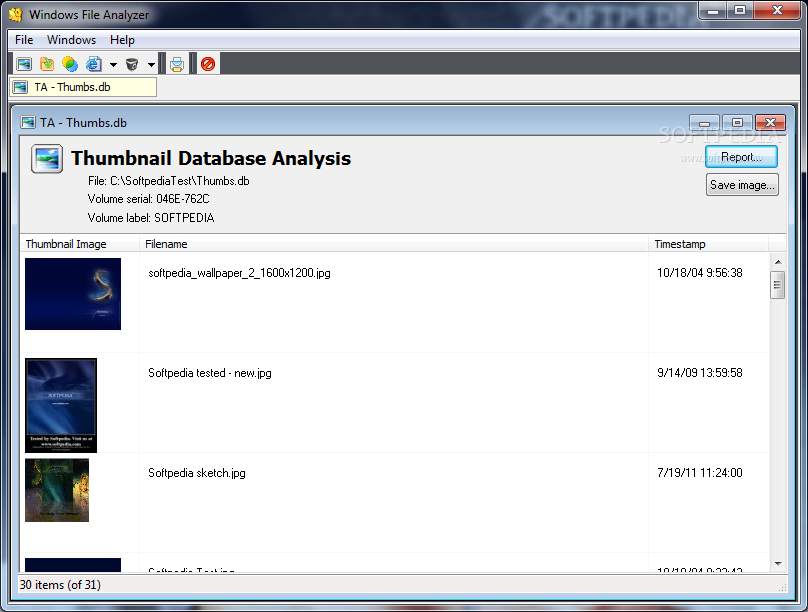
Task: Select the Softpedia sketch.jpg thumbnail
Action: point(57,490)
